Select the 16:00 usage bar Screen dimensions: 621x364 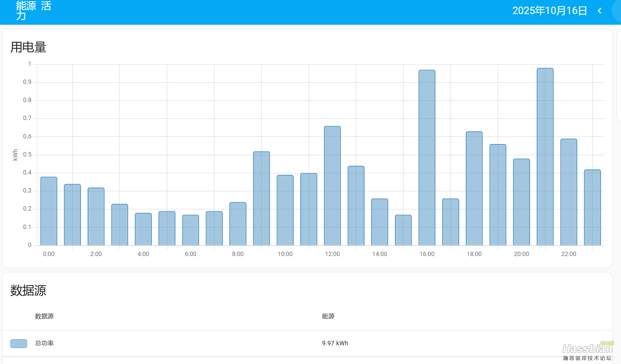pos(427,158)
